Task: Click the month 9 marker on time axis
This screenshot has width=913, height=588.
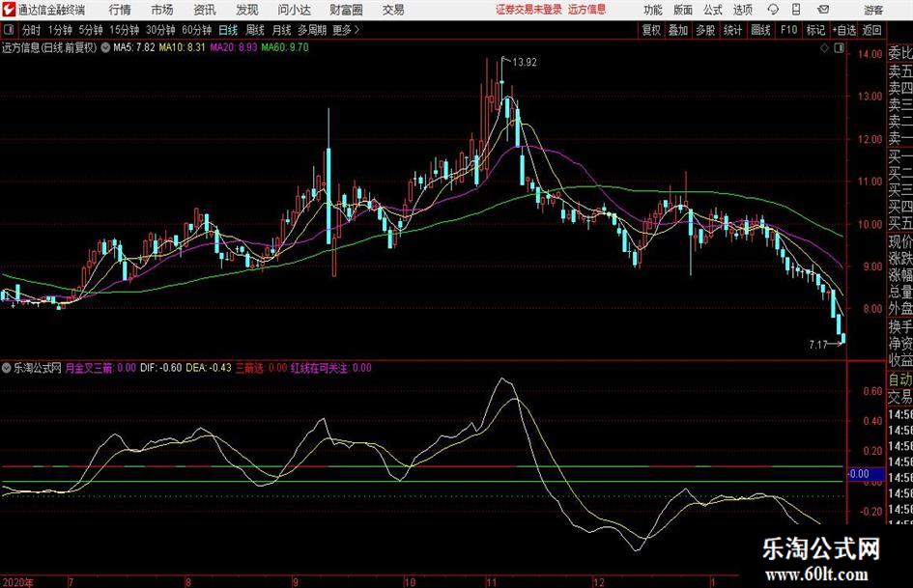Action: tap(296, 582)
